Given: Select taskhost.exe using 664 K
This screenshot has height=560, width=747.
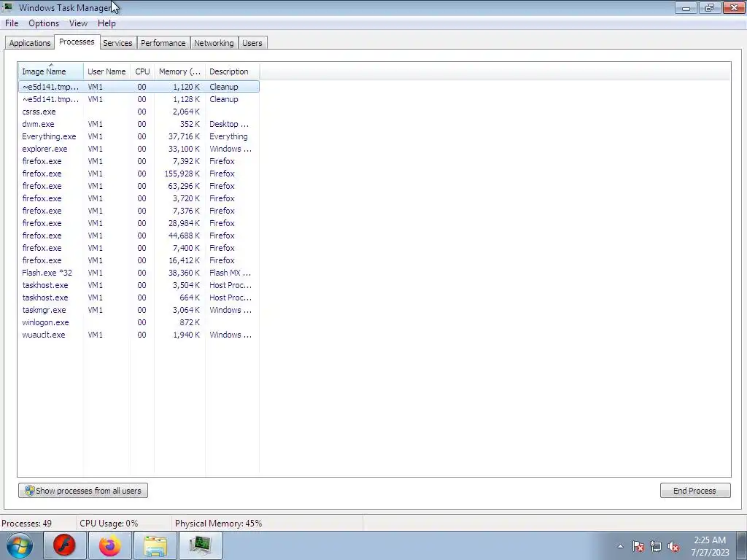Looking at the screenshot, I should point(139,297).
